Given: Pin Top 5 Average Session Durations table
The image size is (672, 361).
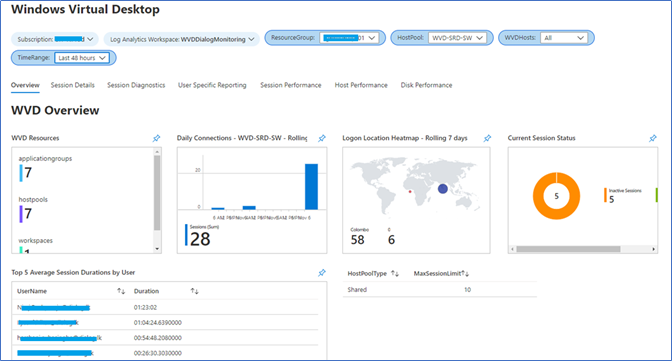Looking at the screenshot, I should pos(322,273).
